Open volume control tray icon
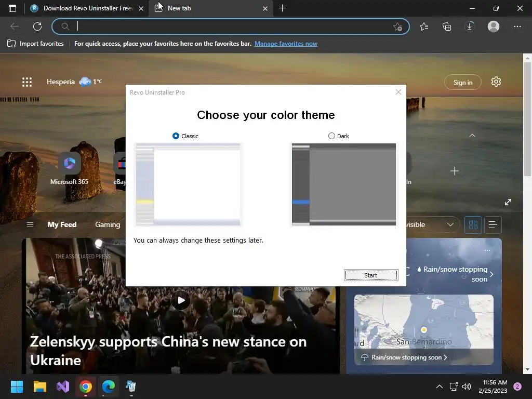 [x=467, y=387]
